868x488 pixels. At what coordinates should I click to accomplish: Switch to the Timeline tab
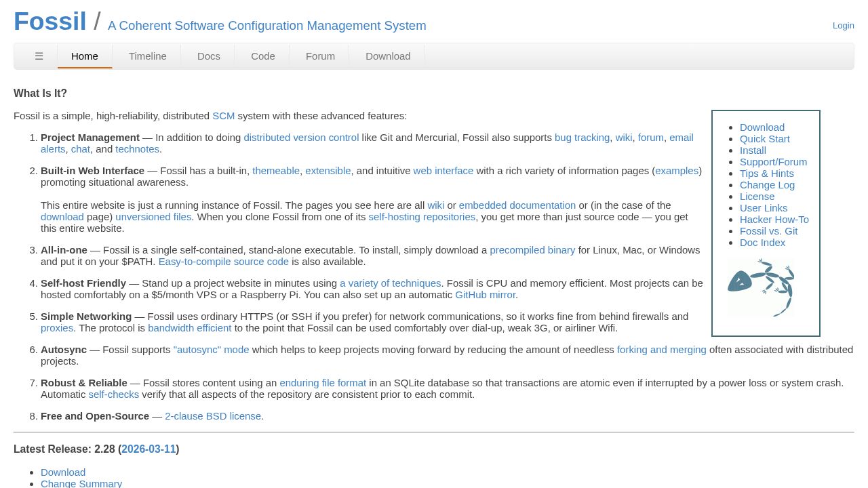pyautogui.click(x=148, y=56)
